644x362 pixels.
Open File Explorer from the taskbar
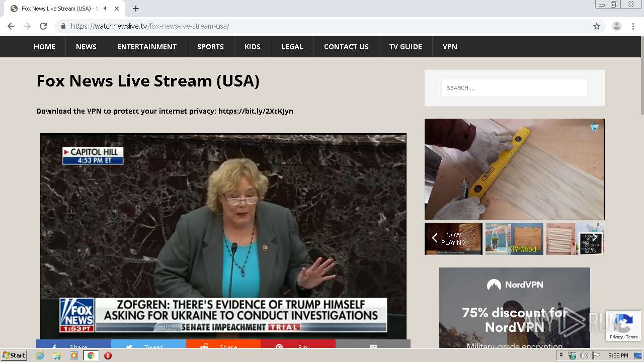pyautogui.click(x=57, y=355)
